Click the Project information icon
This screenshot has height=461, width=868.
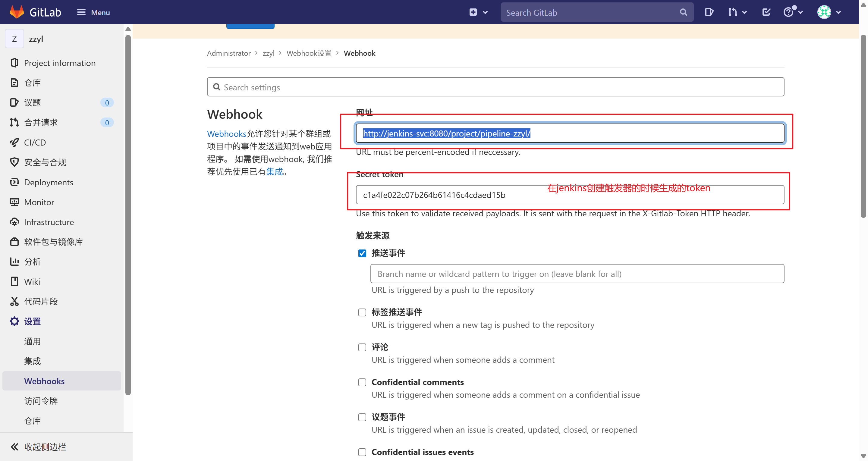(x=14, y=63)
